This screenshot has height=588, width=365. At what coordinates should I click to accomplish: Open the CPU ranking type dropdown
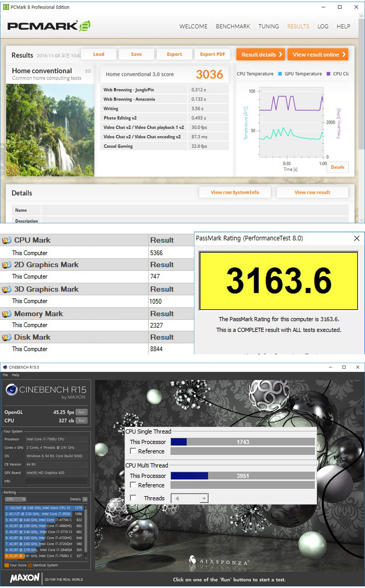(x=15, y=499)
